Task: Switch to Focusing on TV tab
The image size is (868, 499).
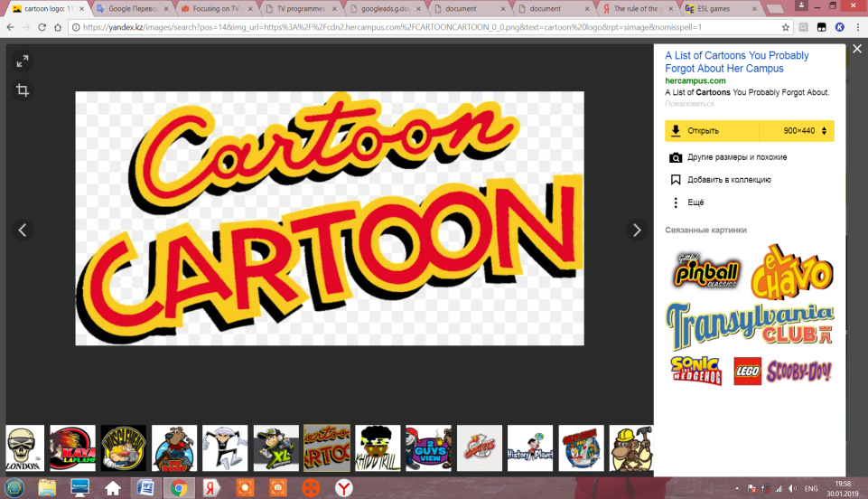Action: pos(216,9)
